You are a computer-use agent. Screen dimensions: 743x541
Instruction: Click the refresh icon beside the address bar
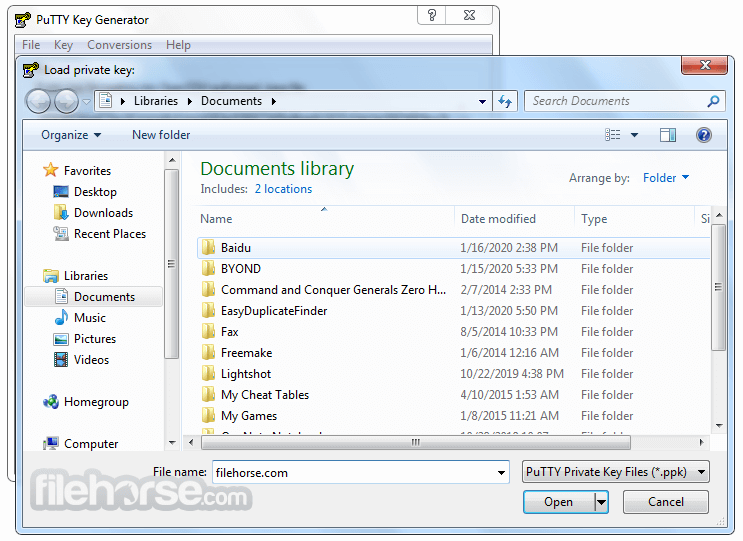point(505,101)
